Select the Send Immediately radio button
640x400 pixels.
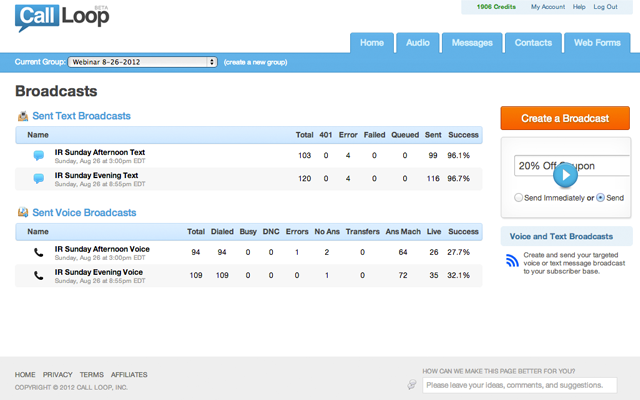point(518,198)
